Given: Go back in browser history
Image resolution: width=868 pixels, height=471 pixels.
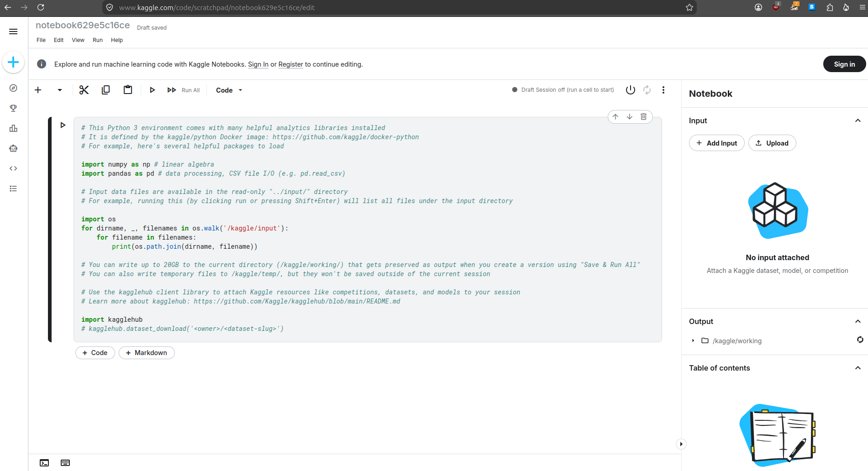Looking at the screenshot, I should click(x=8, y=7).
